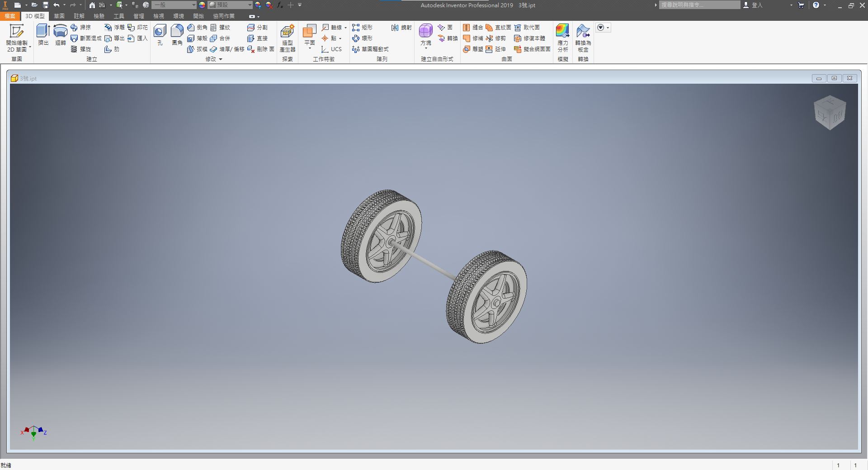Click the ViewCube in the viewport
The height and width of the screenshot is (470, 868).
pyautogui.click(x=830, y=113)
